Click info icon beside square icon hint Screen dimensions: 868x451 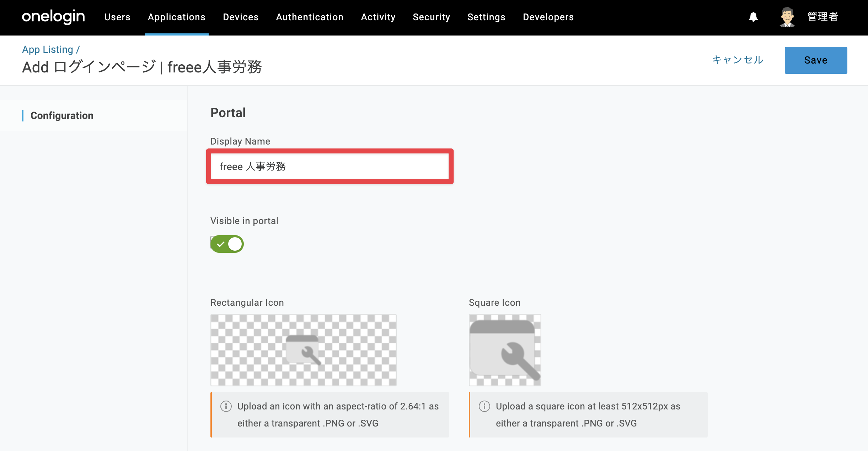484,406
